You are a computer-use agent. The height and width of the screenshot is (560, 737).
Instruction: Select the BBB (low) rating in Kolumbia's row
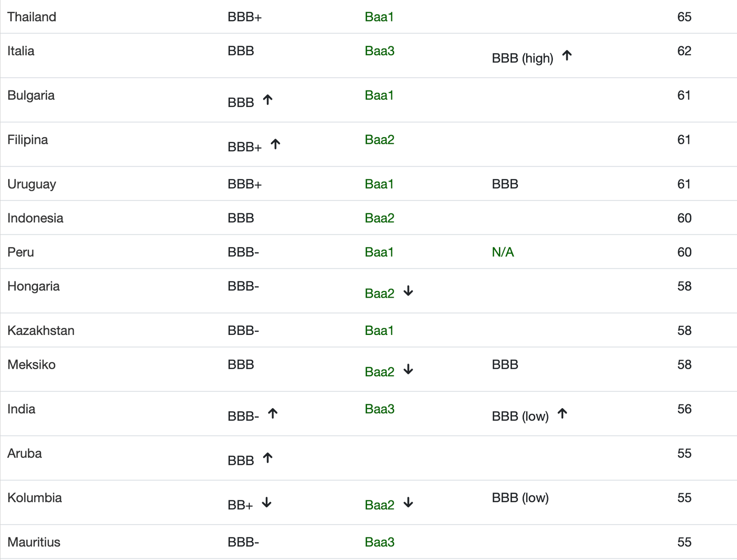[x=520, y=498]
